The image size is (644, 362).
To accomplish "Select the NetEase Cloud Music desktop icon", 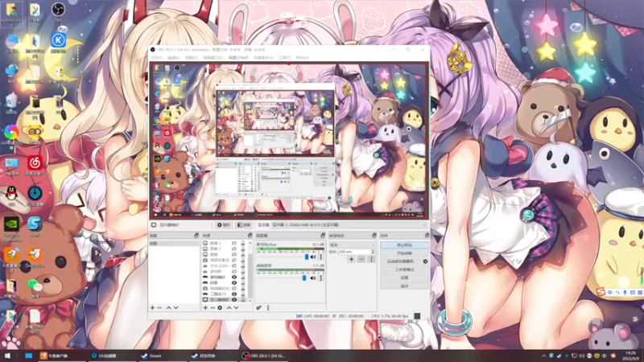I will click(x=35, y=165).
